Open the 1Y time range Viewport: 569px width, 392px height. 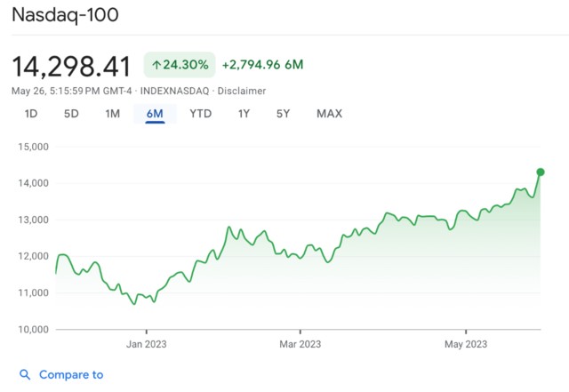coord(244,114)
